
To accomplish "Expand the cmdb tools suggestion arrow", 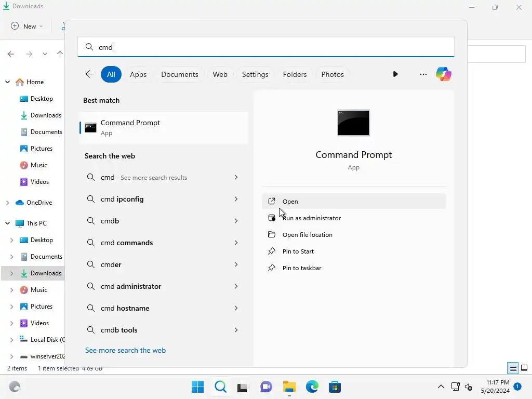I will tap(236, 330).
